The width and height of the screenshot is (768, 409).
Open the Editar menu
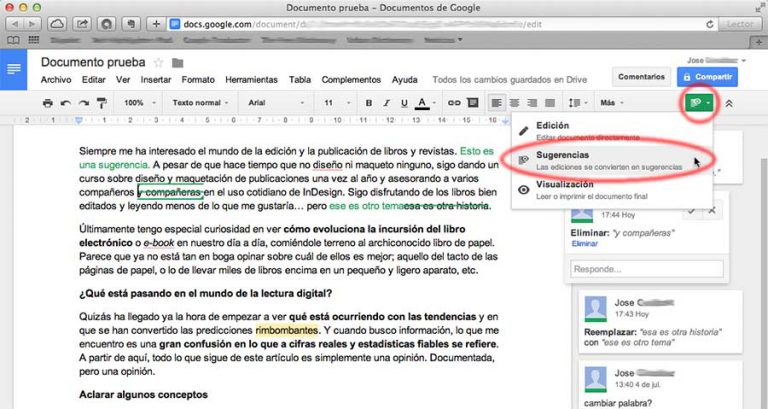coord(94,79)
